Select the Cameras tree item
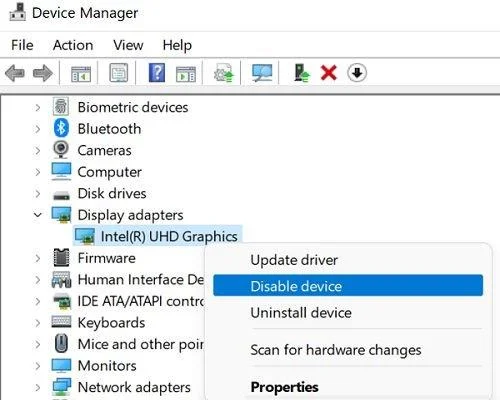This screenshot has height=400, width=500. pyautogui.click(x=104, y=150)
